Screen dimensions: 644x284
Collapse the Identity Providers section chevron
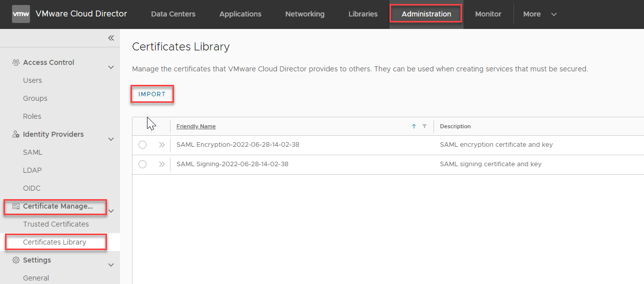pos(111,139)
